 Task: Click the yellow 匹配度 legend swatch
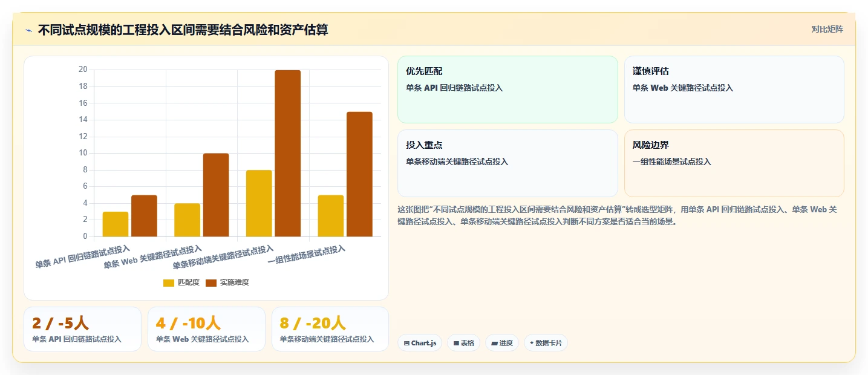click(169, 283)
